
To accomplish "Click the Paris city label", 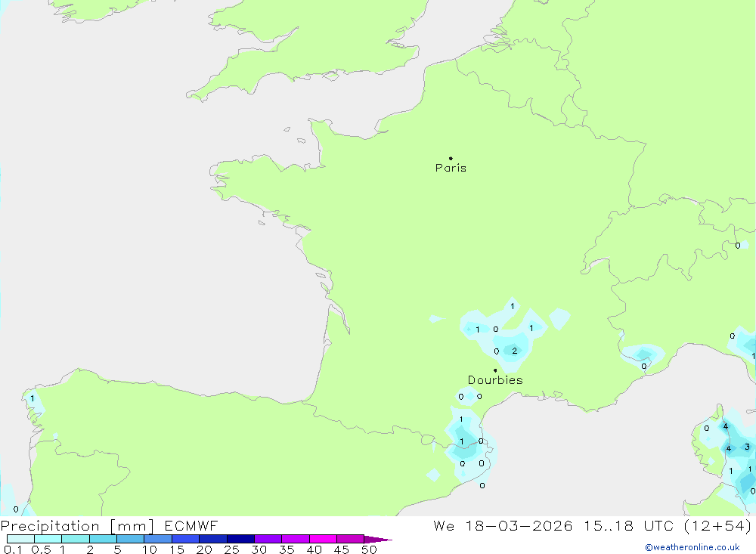I will pos(451,168).
